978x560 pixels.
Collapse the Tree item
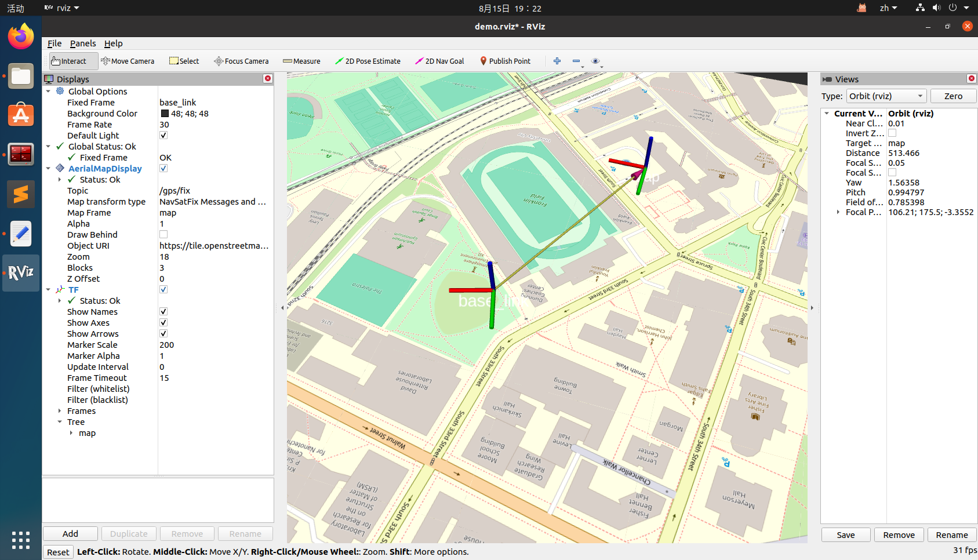point(60,421)
